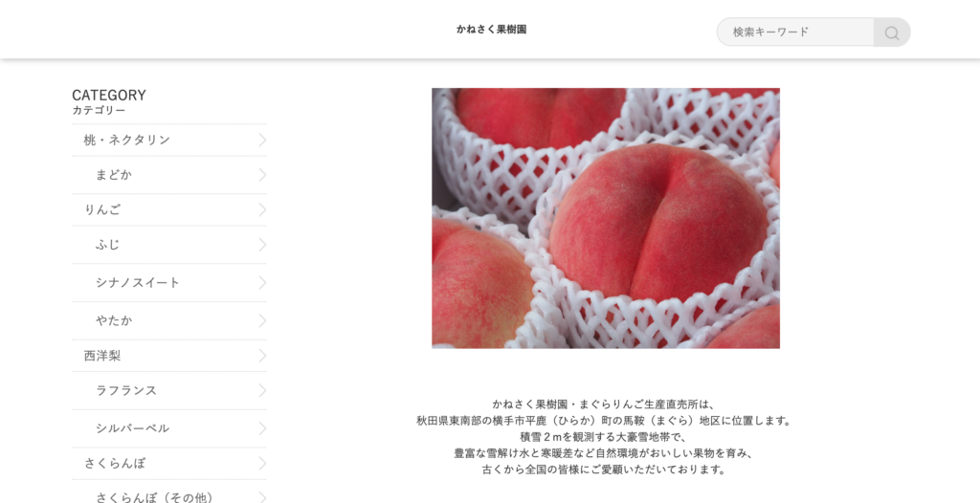Click the magnifying glass search icon
Image resolution: width=980 pixels, height=503 pixels.
[892, 33]
